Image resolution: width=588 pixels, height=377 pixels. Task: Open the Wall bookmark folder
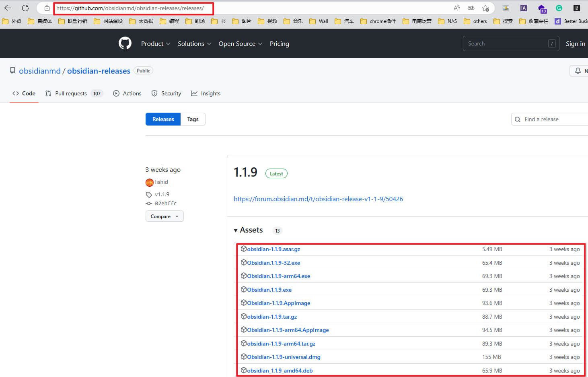point(319,21)
